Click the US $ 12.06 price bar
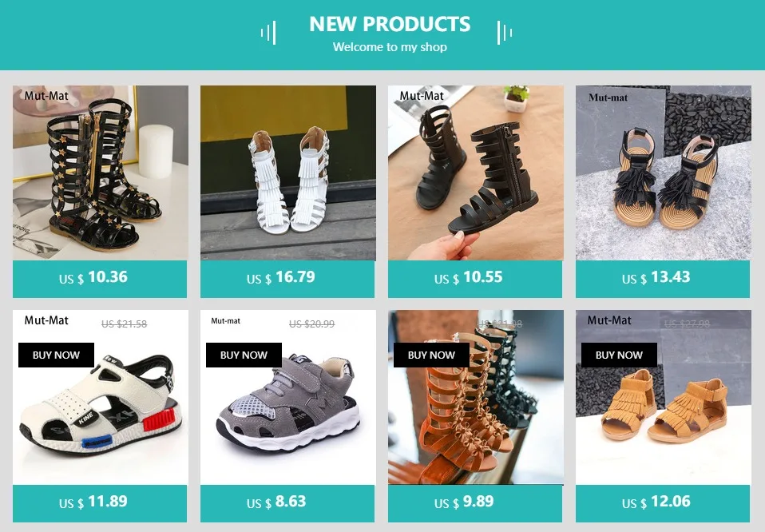The height and width of the screenshot is (532, 765). coord(663,503)
